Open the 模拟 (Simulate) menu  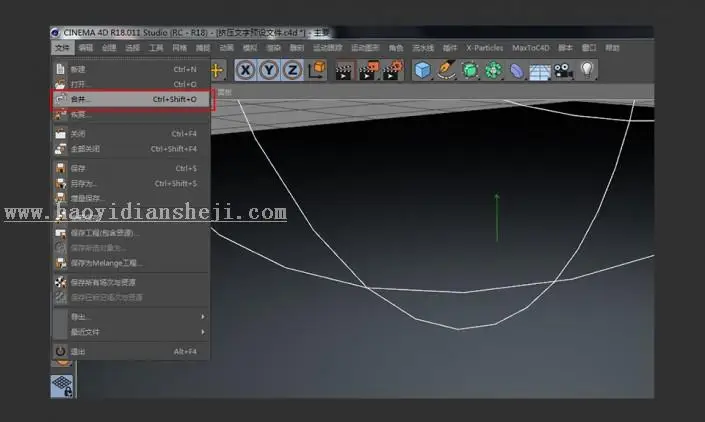click(250, 48)
